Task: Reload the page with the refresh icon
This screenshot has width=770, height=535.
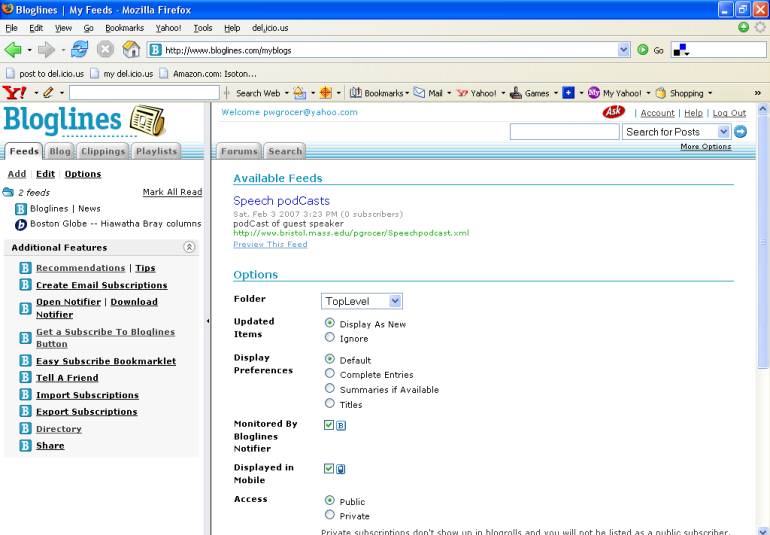Action: point(79,49)
